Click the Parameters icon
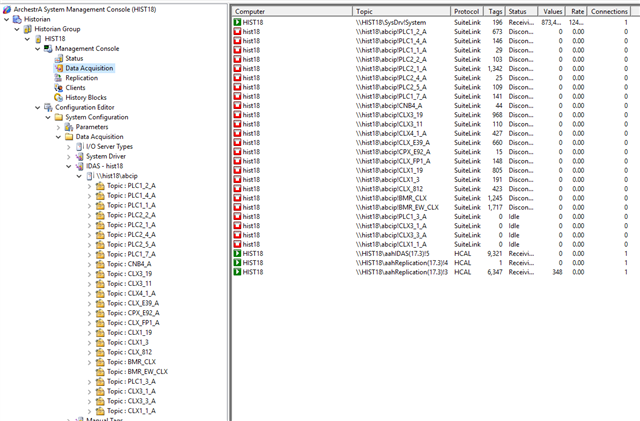Image resolution: width=640 pixels, height=421 pixels. click(x=69, y=127)
